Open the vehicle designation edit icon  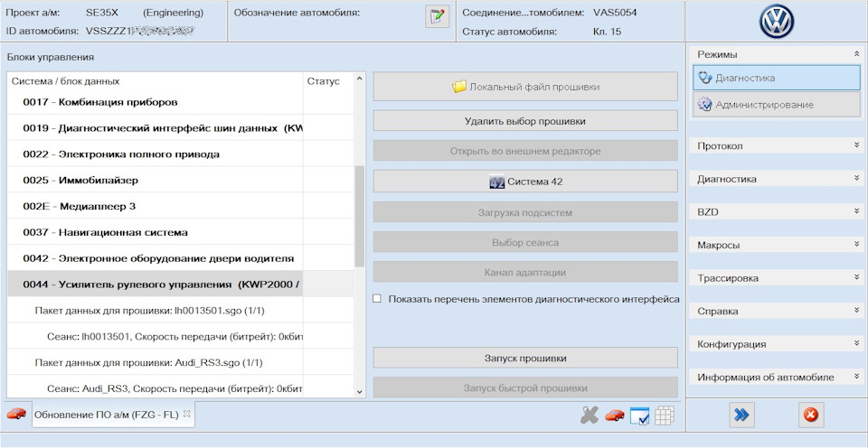coord(437,16)
